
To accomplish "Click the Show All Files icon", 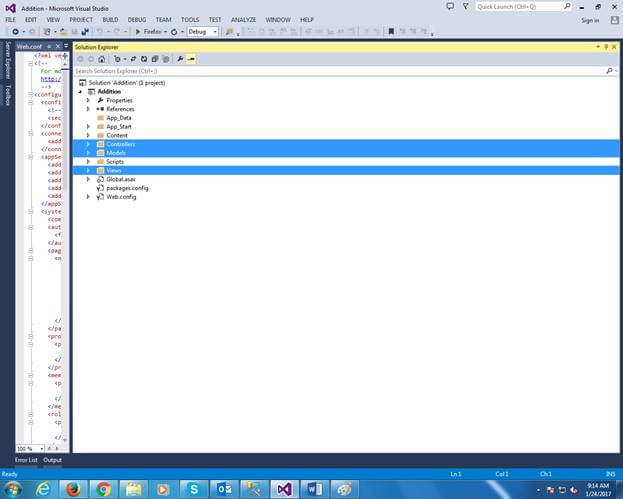I will pyautogui.click(x=166, y=59).
